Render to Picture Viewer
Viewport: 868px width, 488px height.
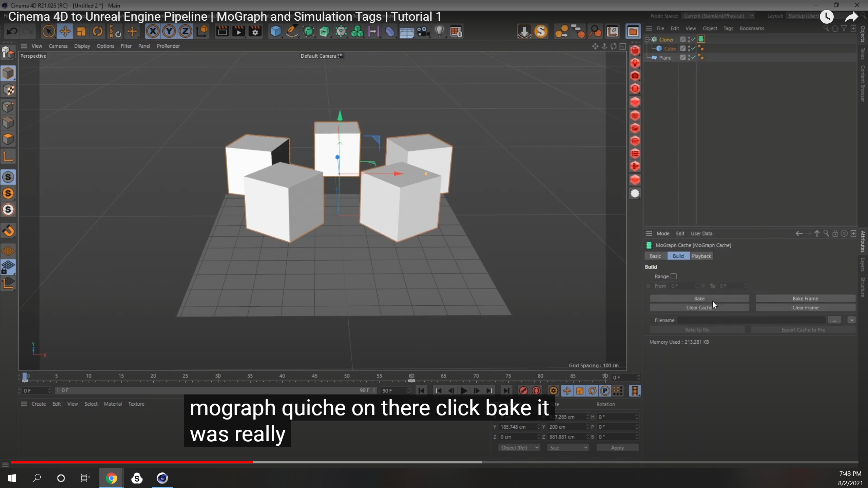tap(238, 31)
